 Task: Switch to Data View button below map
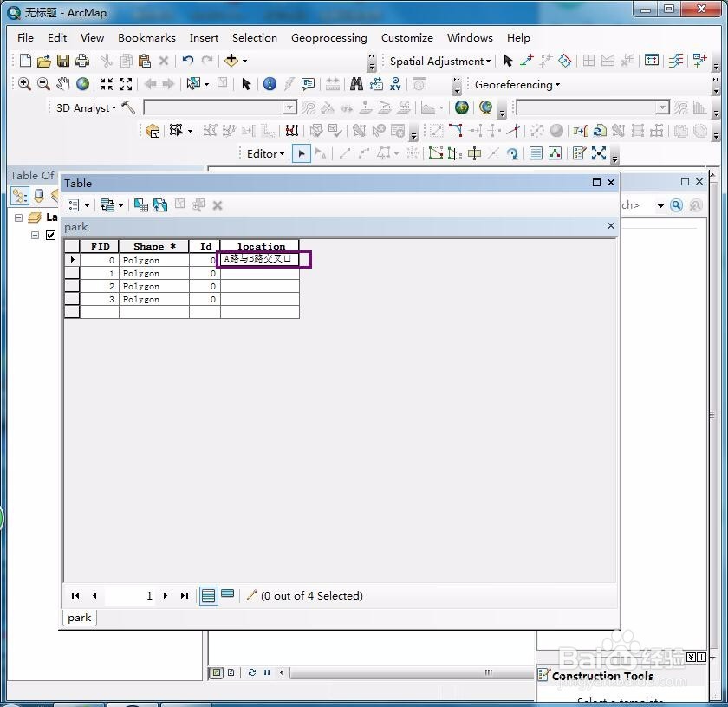217,672
